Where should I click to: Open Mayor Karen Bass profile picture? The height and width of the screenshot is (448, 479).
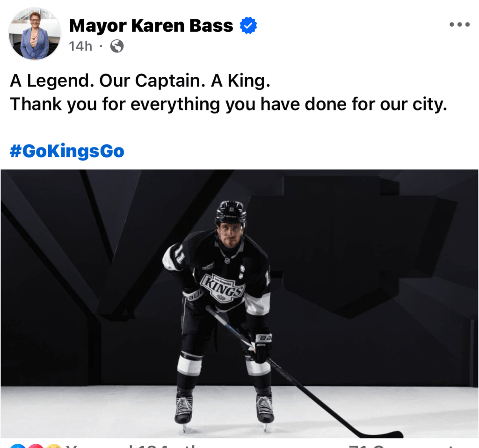pyautogui.click(x=35, y=34)
